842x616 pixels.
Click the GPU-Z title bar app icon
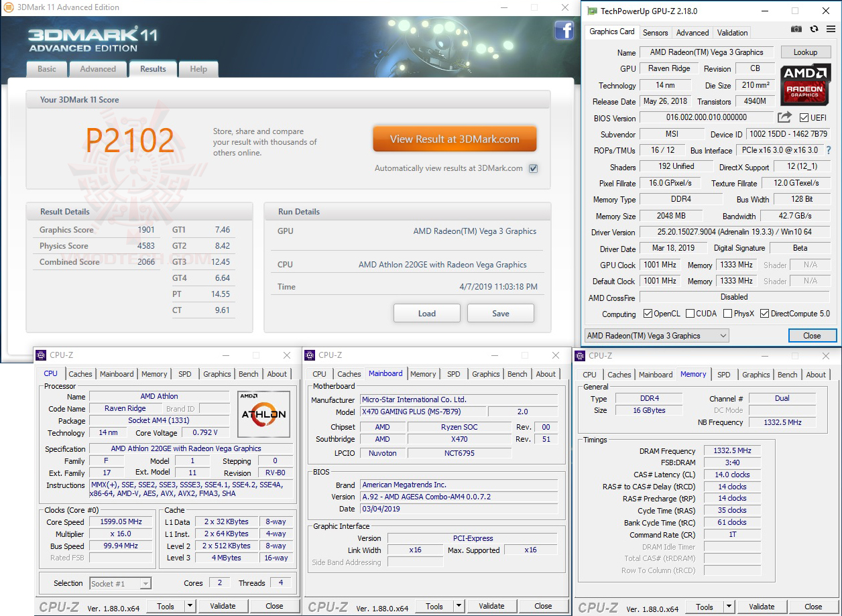coord(591,11)
